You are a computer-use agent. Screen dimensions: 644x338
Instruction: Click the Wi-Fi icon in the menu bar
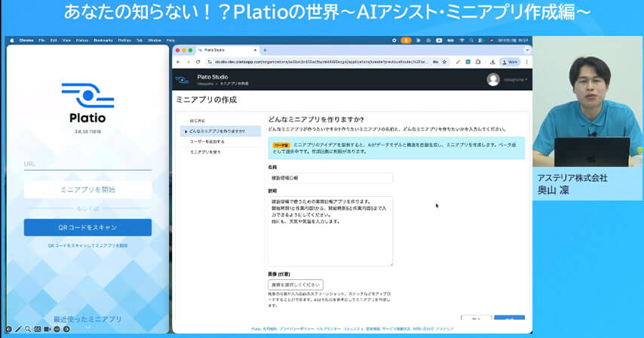click(462, 40)
